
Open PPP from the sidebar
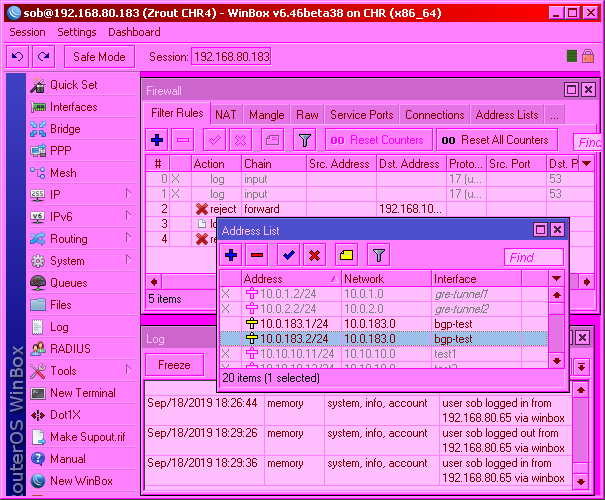coord(83,151)
